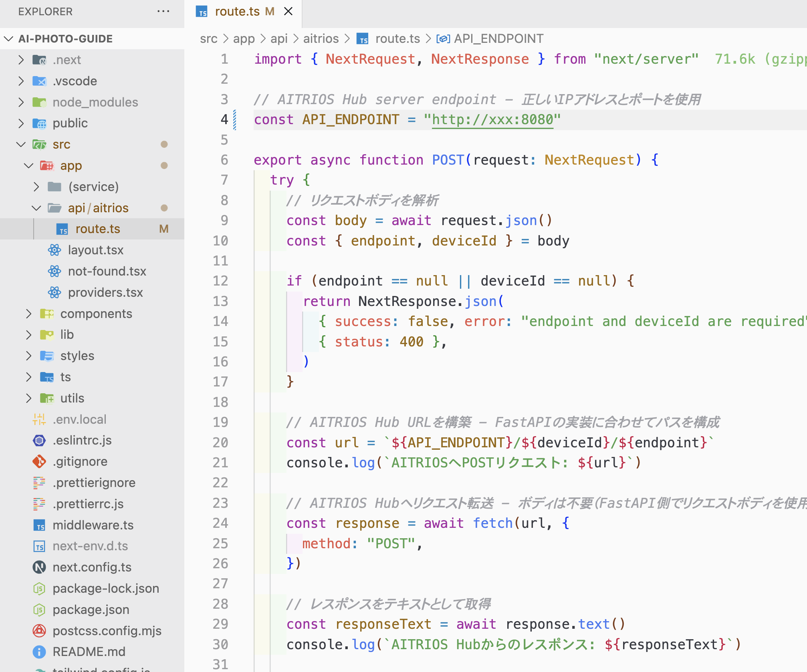Click the Next.js icon of next.config.ts
The image size is (807, 672).
pyautogui.click(x=39, y=567)
